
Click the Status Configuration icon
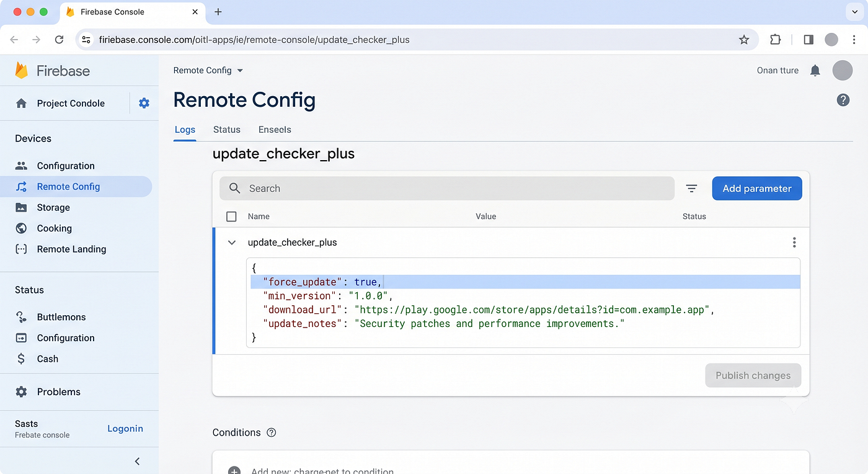pyautogui.click(x=22, y=338)
